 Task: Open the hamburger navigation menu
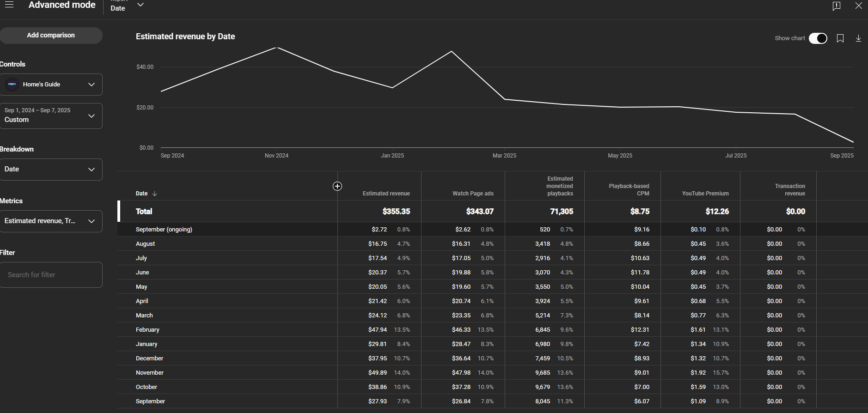[9, 5]
